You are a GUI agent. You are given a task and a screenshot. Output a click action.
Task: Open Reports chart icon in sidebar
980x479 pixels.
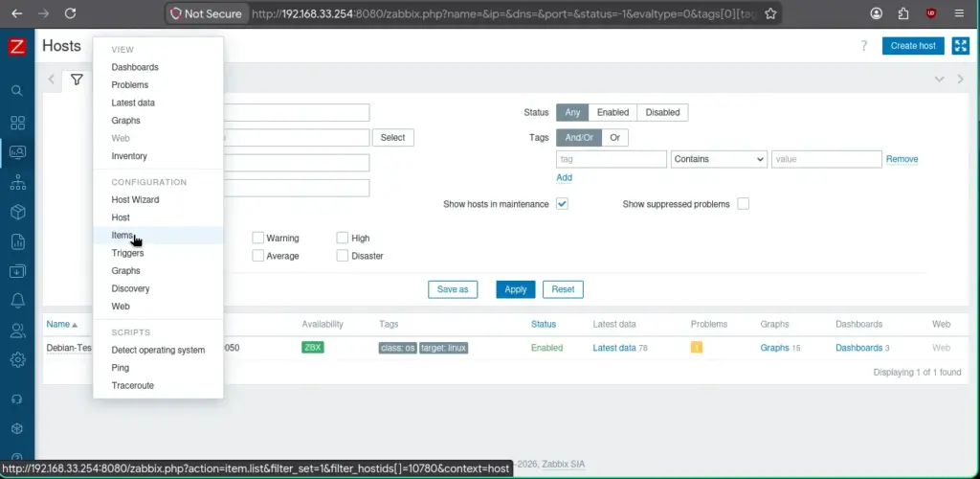click(x=17, y=241)
